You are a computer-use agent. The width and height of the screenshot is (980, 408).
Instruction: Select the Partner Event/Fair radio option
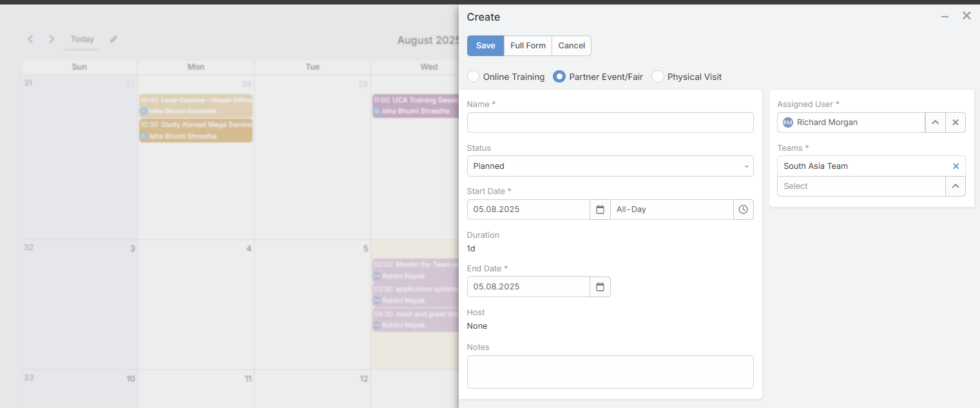[x=559, y=77]
